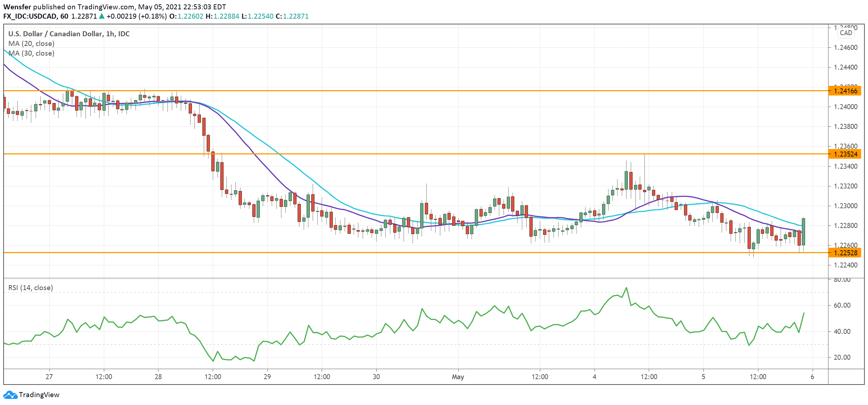Click the TradingView wordmark text at bottom
The width and height of the screenshot is (868, 405).
tap(39, 395)
